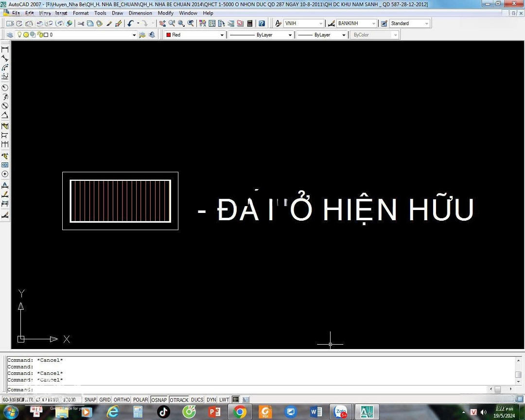Open the QuickCalc calculator icon
This screenshot has width=525, height=420.
(x=250, y=23)
